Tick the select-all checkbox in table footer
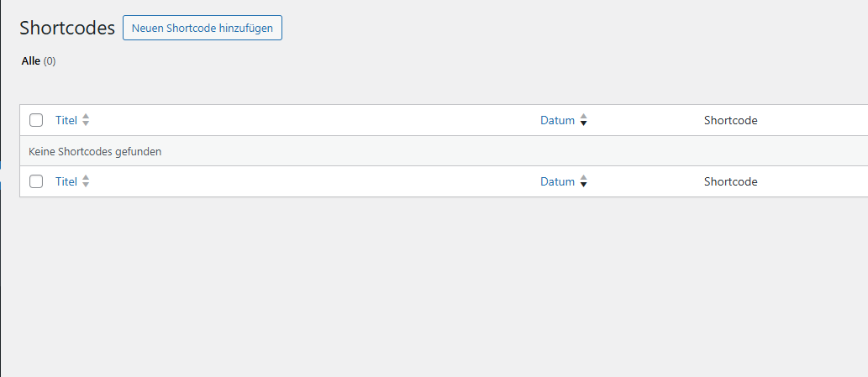The width and height of the screenshot is (868, 377). click(x=36, y=181)
